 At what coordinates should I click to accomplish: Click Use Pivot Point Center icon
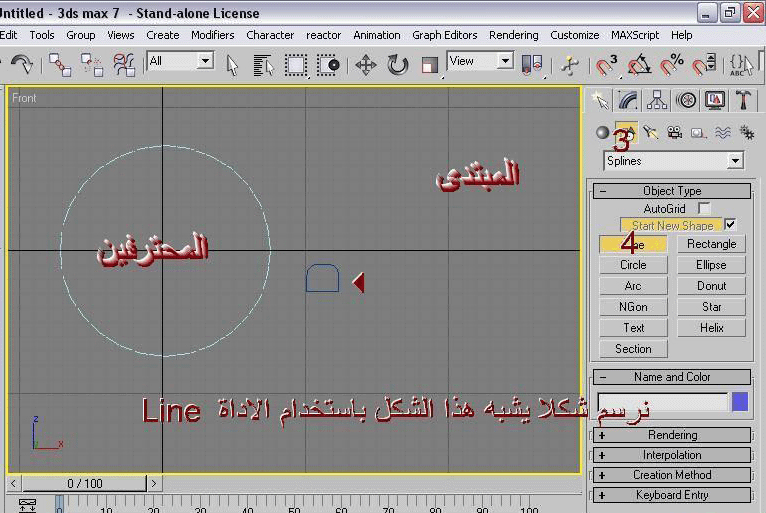532,65
